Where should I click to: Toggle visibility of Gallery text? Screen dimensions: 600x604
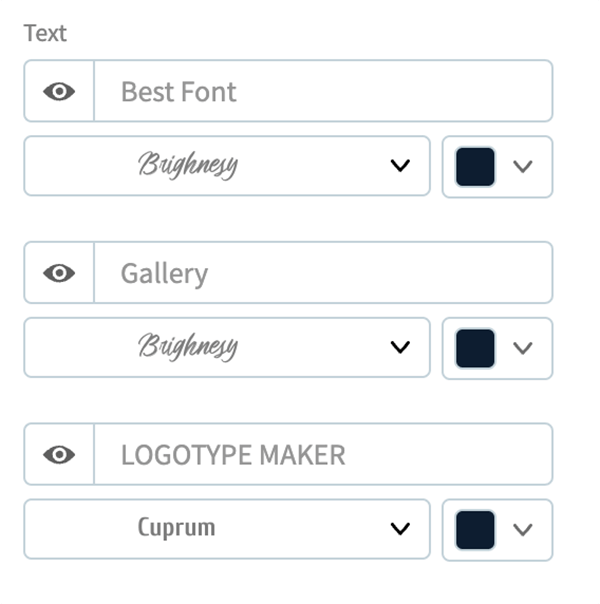(59, 273)
